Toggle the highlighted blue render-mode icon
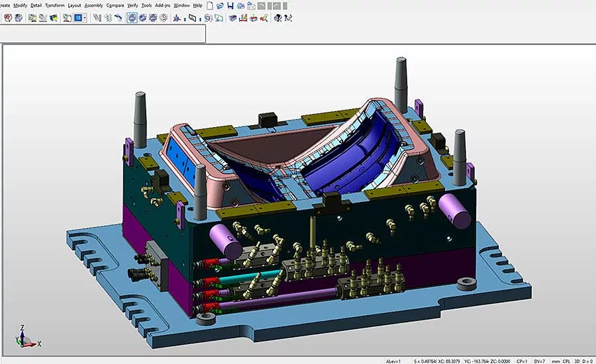 pyautogui.click(x=132, y=18)
